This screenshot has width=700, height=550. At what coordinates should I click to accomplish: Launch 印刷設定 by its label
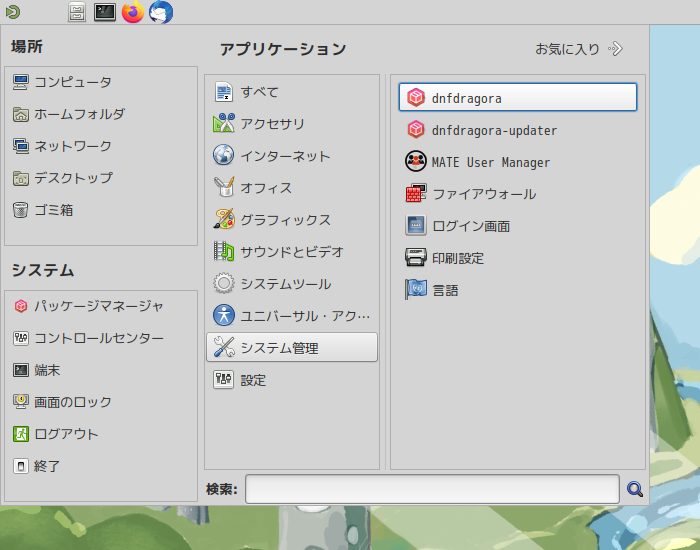pos(458,258)
